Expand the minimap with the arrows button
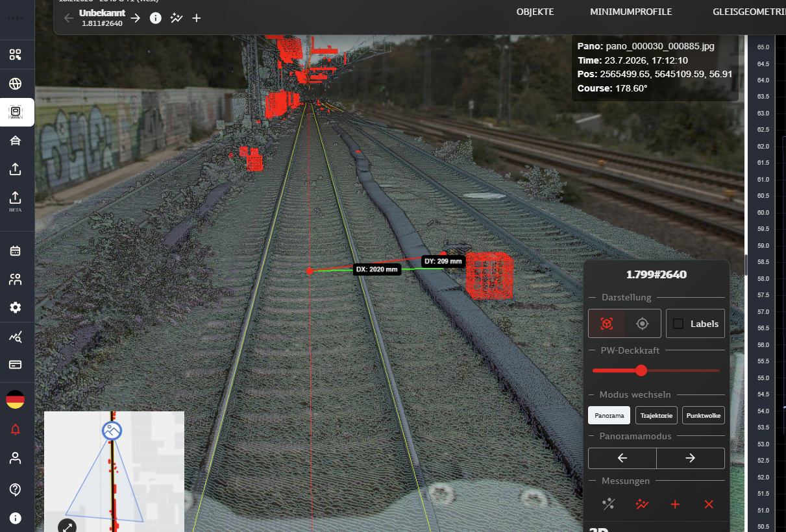 tap(68, 526)
